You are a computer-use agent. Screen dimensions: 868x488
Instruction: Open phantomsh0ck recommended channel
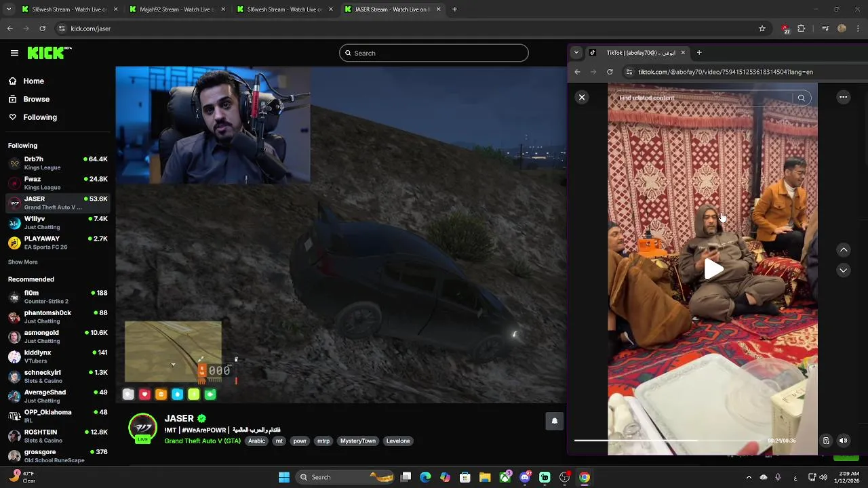pyautogui.click(x=58, y=317)
